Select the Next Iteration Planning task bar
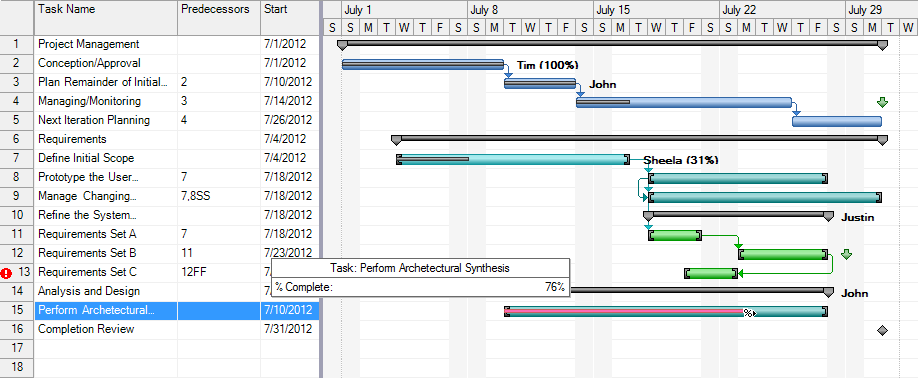Image resolution: width=918 pixels, height=378 pixels. pyautogui.click(x=837, y=121)
